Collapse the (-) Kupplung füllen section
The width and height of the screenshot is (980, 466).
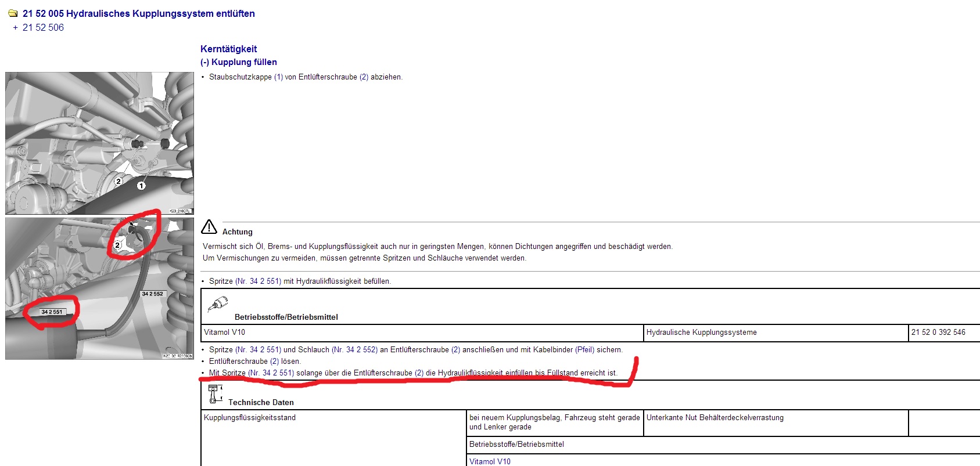click(204, 62)
